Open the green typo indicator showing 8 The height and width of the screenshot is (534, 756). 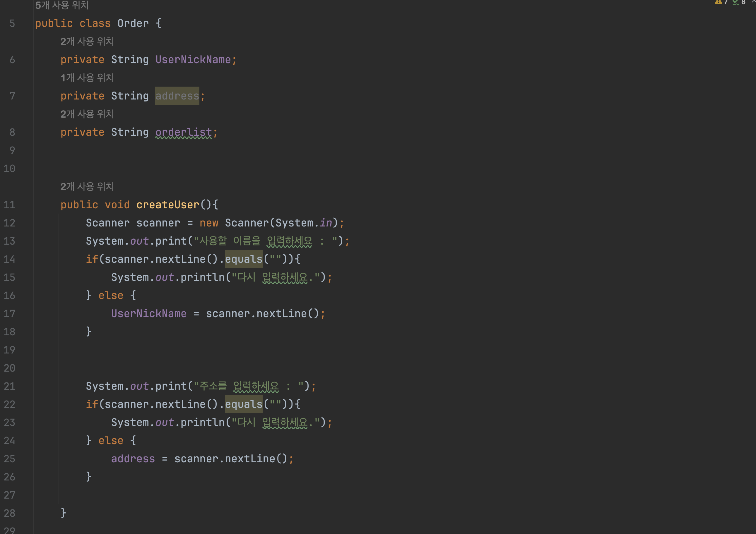pyautogui.click(x=739, y=2)
